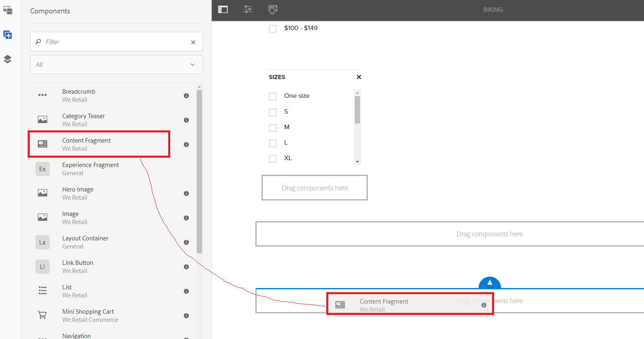
Task: Check the One size checkbox
Action: tap(273, 96)
